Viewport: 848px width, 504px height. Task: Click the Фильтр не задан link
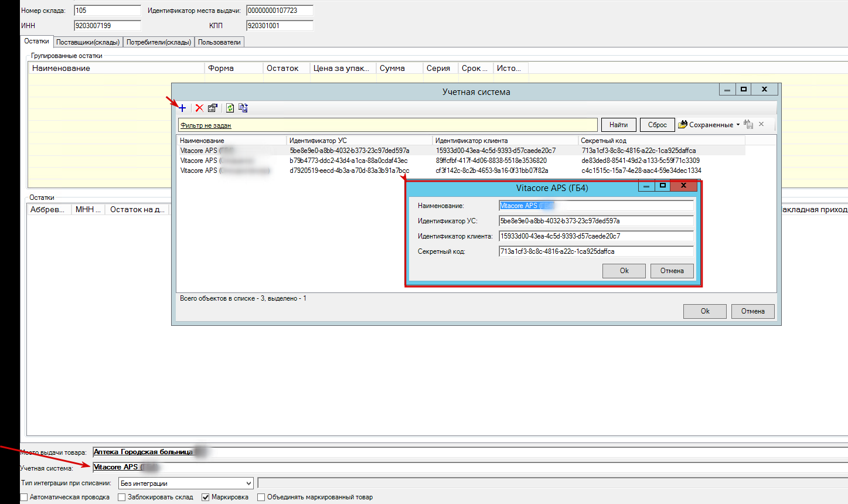point(206,125)
